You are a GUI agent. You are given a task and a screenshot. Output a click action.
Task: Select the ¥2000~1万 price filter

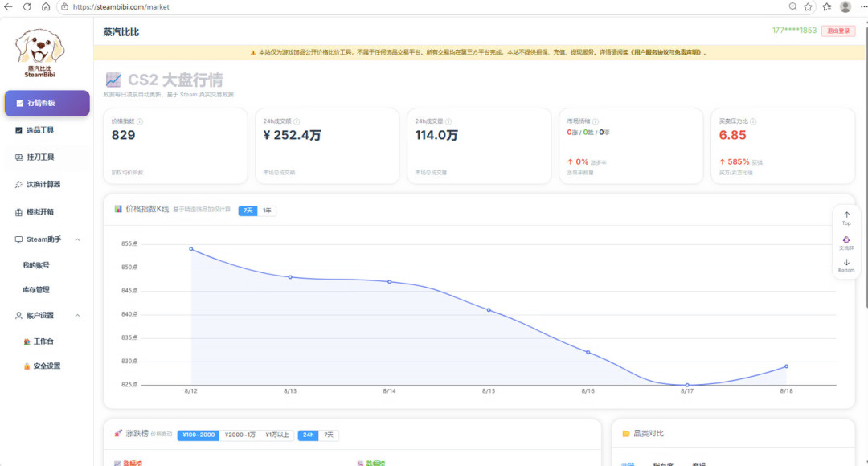[x=240, y=435]
